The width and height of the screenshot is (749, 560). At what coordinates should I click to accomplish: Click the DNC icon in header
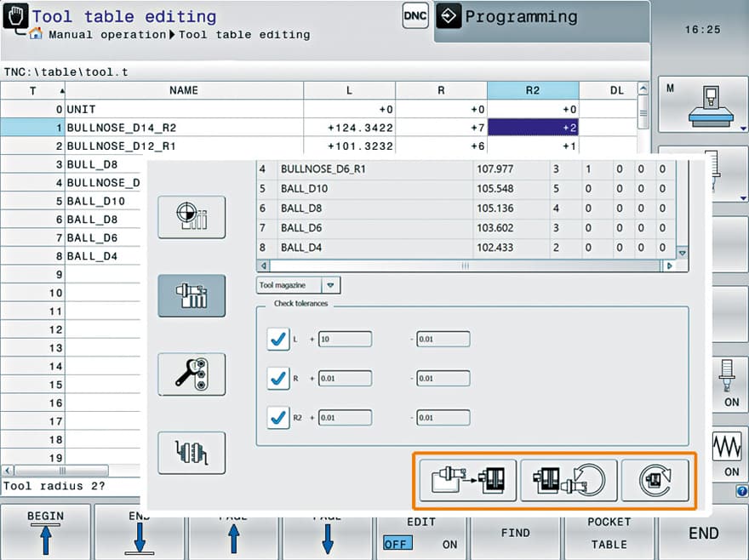click(x=415, y=16)
